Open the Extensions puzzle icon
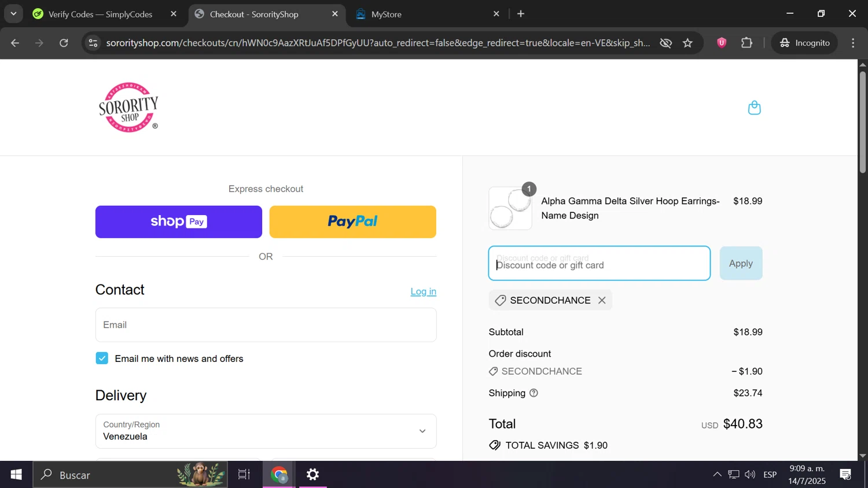Screen dimensions: 868x488 pos(747,43)
